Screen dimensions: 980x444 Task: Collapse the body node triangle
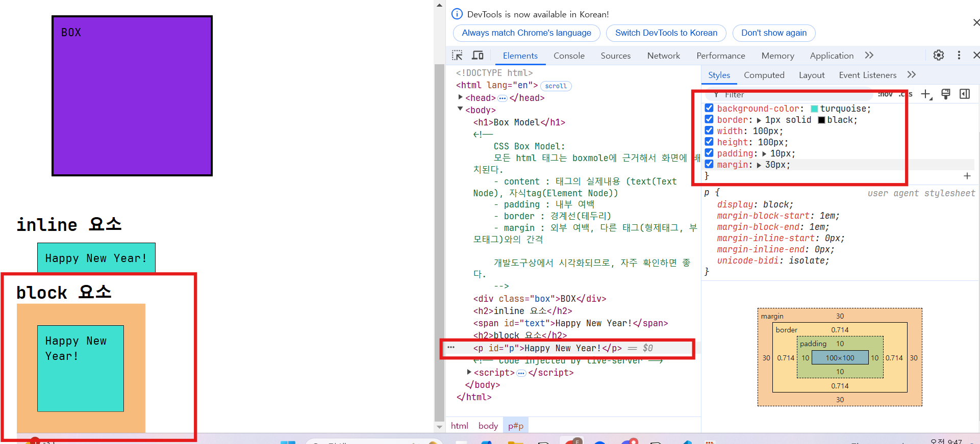[x=460, y=109]
